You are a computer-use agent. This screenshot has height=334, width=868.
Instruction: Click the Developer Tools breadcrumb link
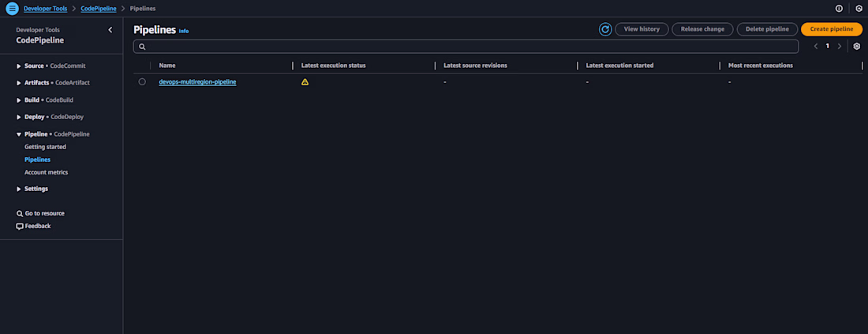tap(46, 9)
